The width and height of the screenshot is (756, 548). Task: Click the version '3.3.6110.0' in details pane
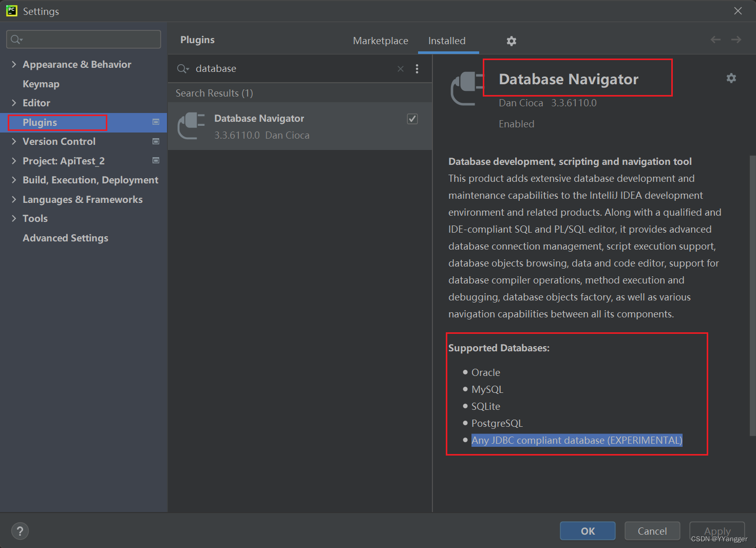pos(574,103)
